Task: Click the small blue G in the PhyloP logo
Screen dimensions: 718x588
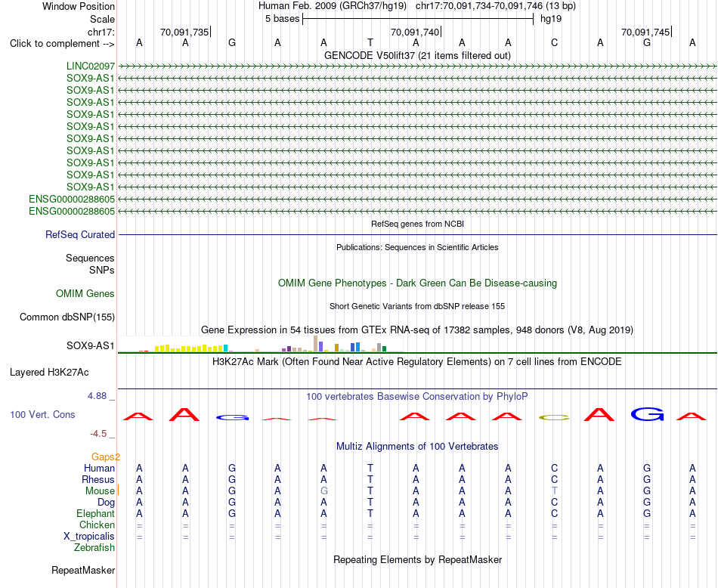Action: pos(232,418)
